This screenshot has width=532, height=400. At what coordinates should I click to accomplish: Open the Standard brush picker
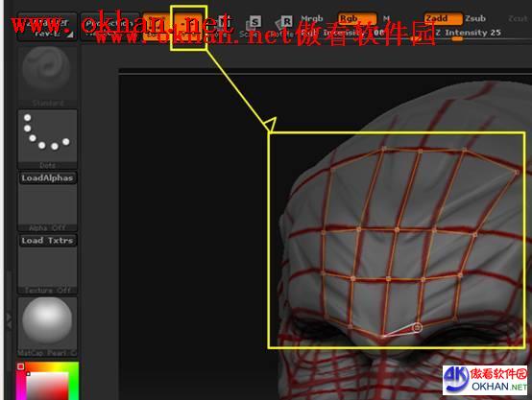[47, 77]
